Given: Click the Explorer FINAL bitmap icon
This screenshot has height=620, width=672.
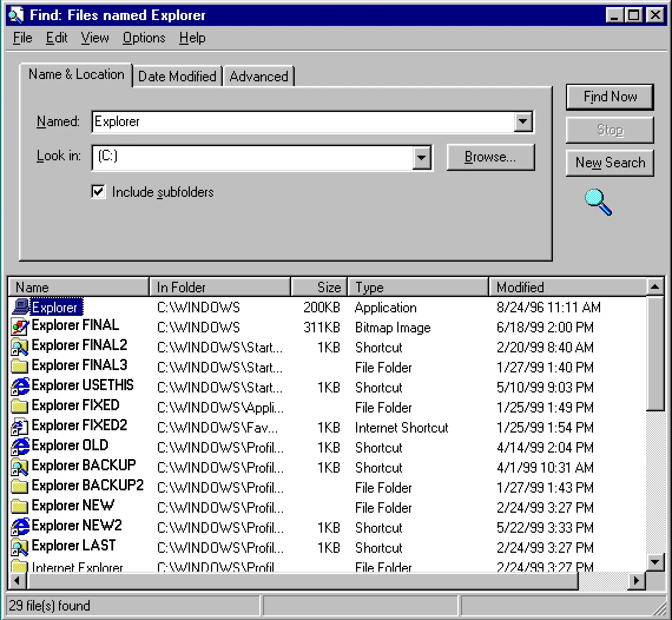Looking at the screenshot, I should pyautogui.click(x=19, y=327).
